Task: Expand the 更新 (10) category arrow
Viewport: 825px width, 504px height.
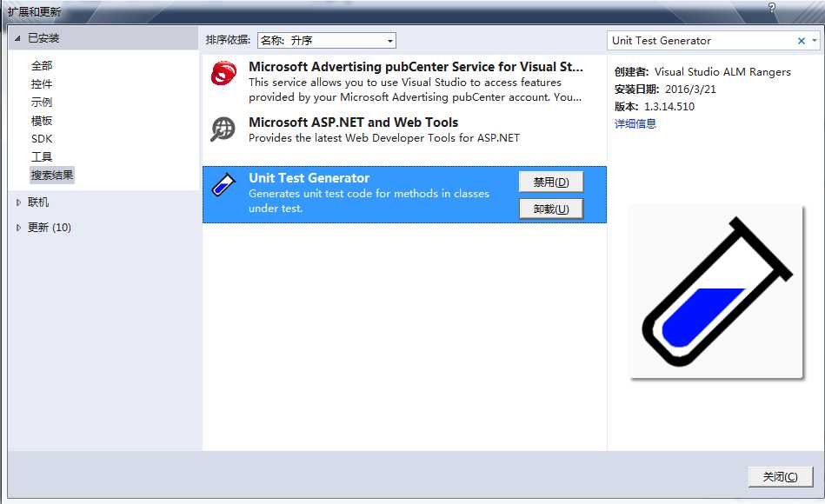Action: tap(18, 228)
